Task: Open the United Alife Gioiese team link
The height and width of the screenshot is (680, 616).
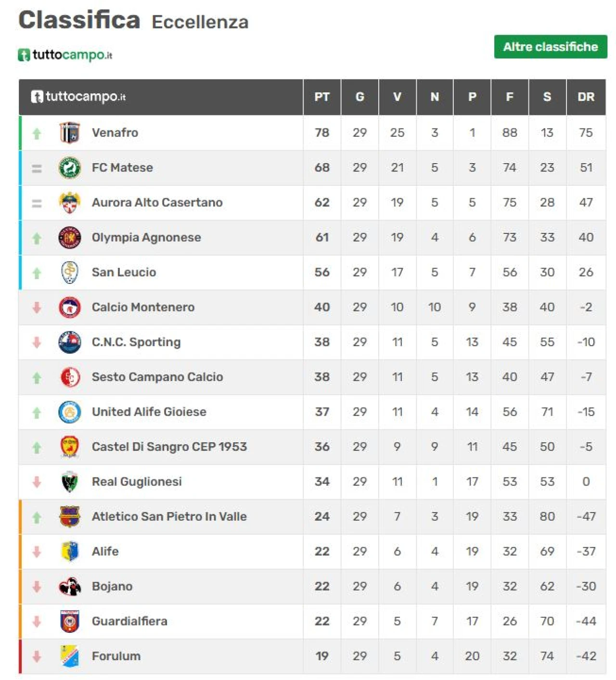Action: coord(149,412)
